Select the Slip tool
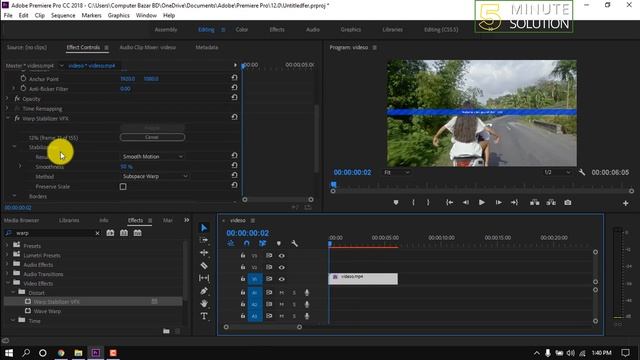 click(x=204, y=278)
